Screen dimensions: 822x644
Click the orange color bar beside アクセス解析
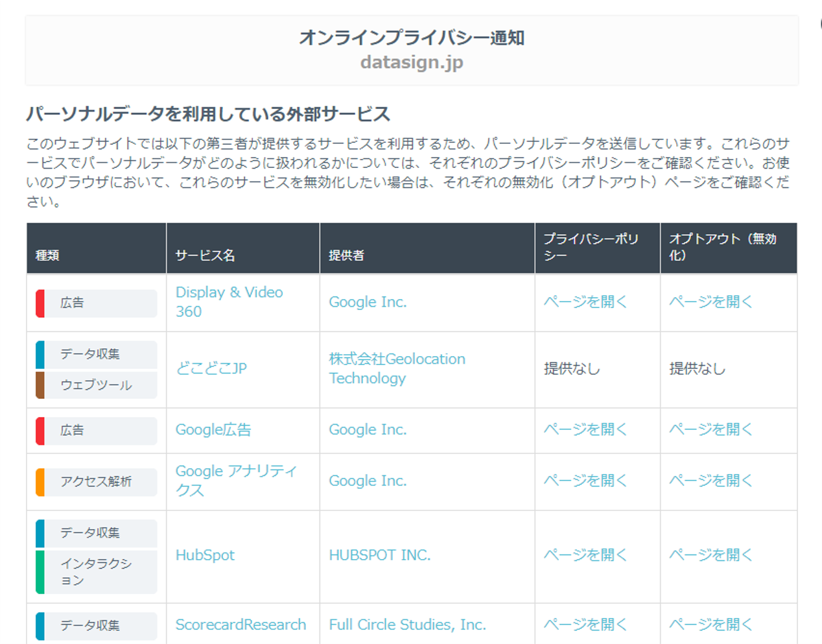[x=40, y=482]
